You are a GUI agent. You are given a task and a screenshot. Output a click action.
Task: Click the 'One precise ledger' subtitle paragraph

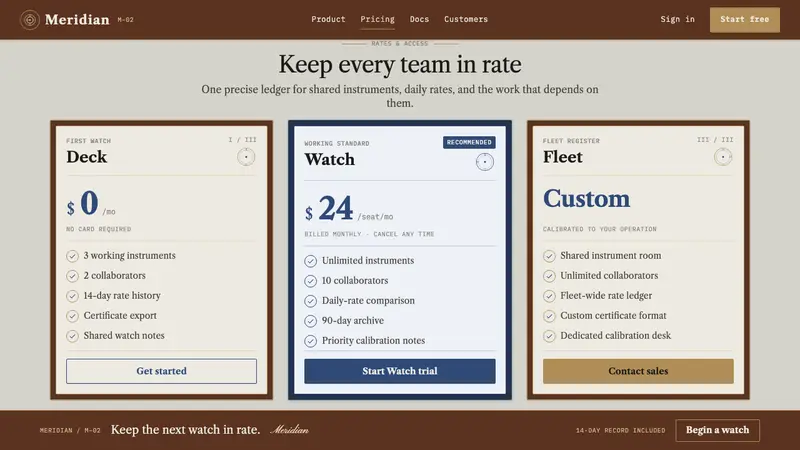(x=400, y=96)
